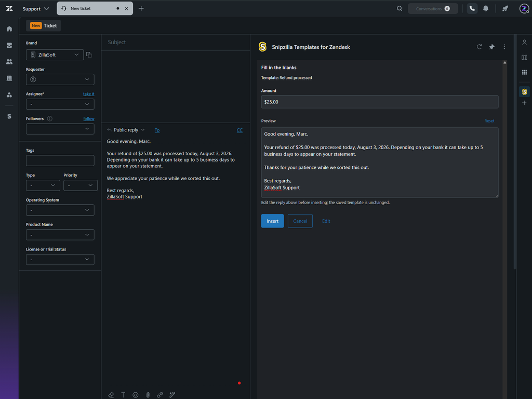The width and height of the screenshot is (532, 399).
Task: Open emoji picker in composer
Action: (136, 395)
